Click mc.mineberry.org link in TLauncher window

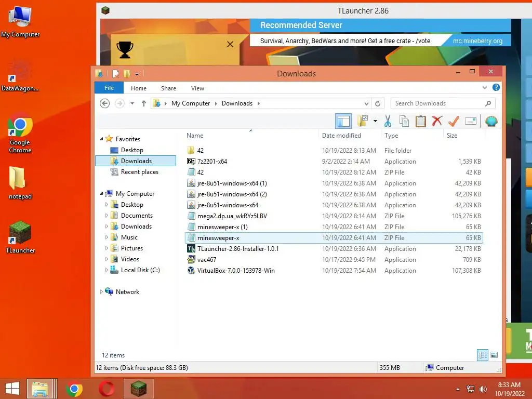tap(477, 41)
